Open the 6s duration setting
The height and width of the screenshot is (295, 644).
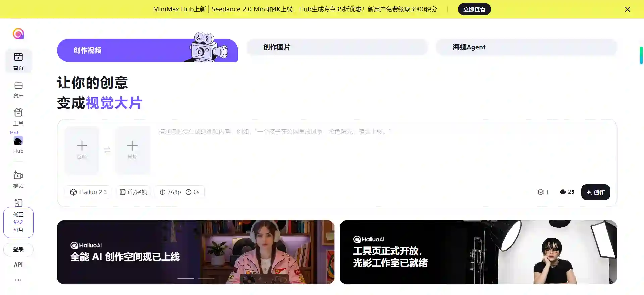click(x=193, y=192)
